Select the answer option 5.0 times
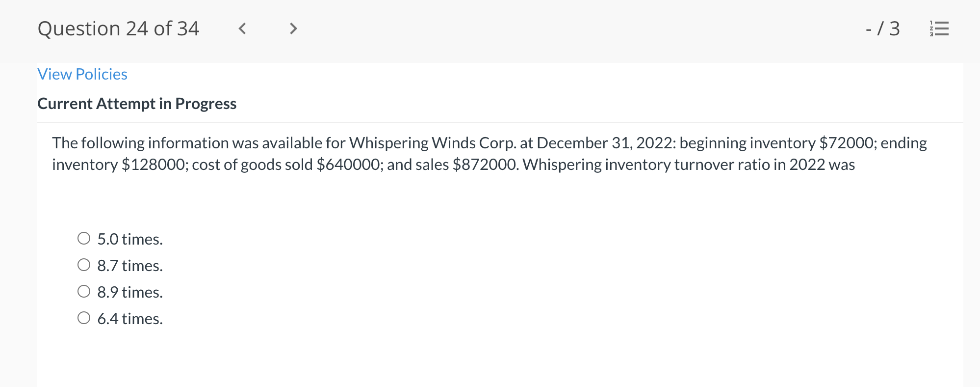Viewport: 980px width, 387px height. (x=84, y=238)
